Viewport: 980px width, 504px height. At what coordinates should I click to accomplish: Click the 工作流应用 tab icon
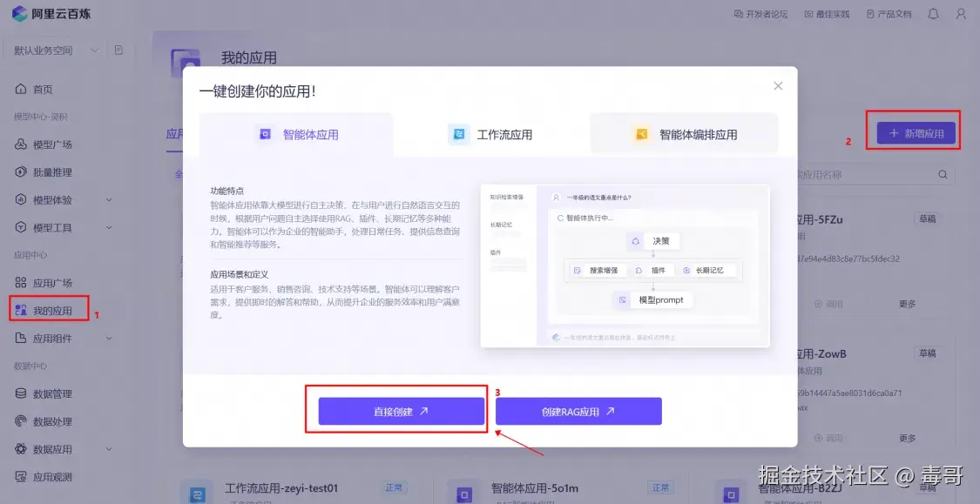459,134
